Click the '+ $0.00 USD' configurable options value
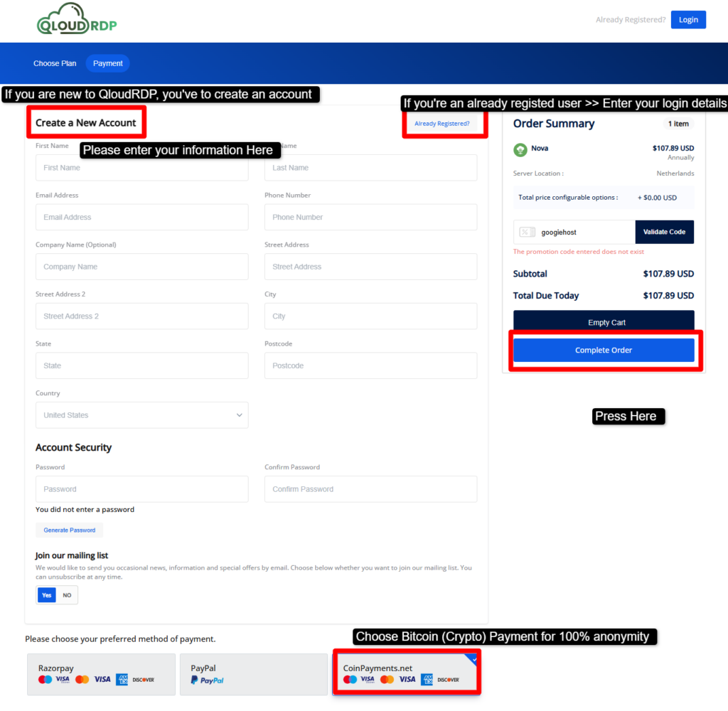The height and width of the screenshot is (711, 728). tap(657, 198)
